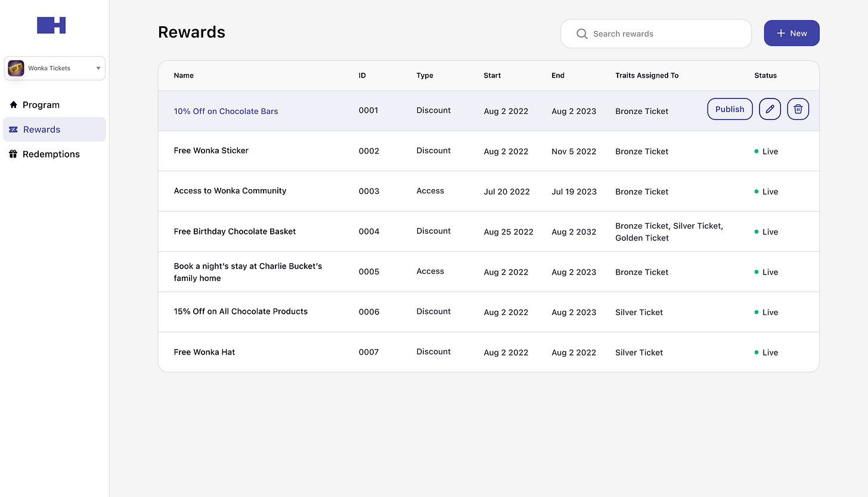This screenshot has height=497, width=868.
Task: Click the Redemptions gift icon
Action: click(14, 154)
